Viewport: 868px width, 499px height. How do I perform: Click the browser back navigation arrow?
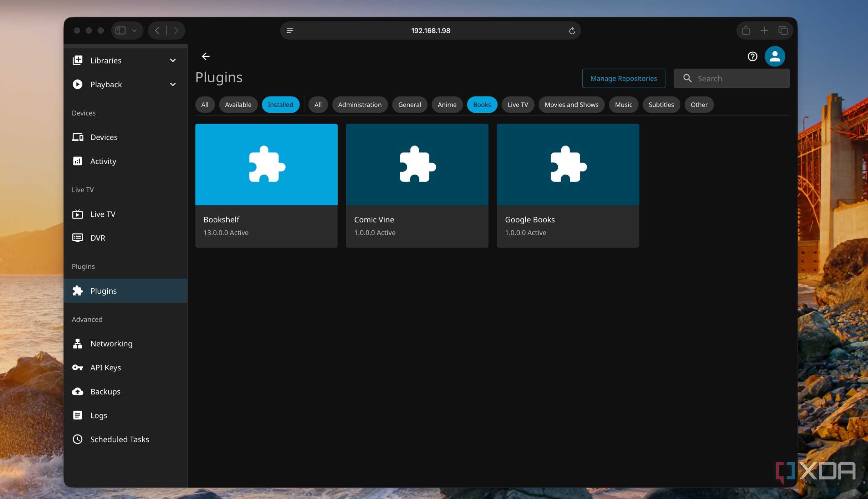pos(157,30)
